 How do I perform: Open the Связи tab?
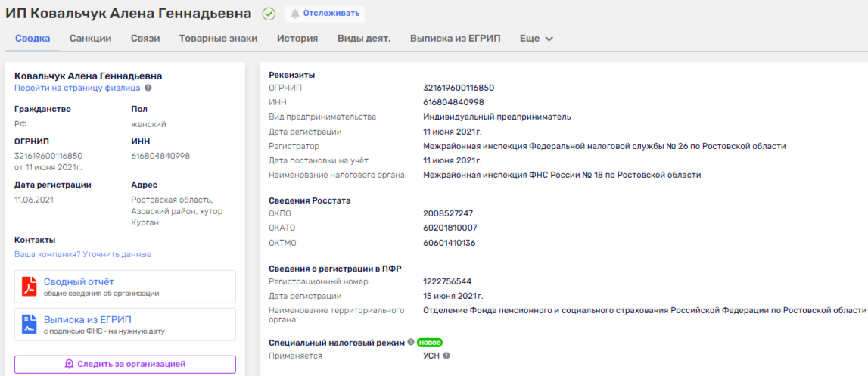point(145,39)
